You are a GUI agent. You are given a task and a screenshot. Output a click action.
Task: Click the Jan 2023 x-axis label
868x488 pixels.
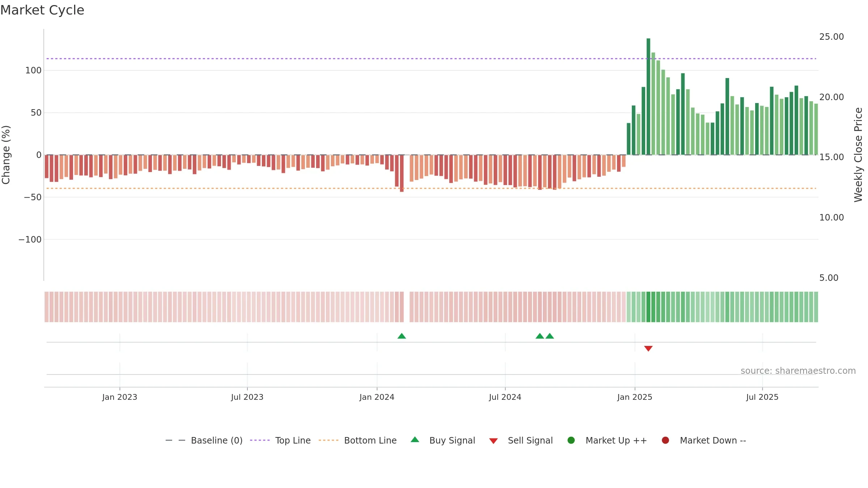click(120, 397)
